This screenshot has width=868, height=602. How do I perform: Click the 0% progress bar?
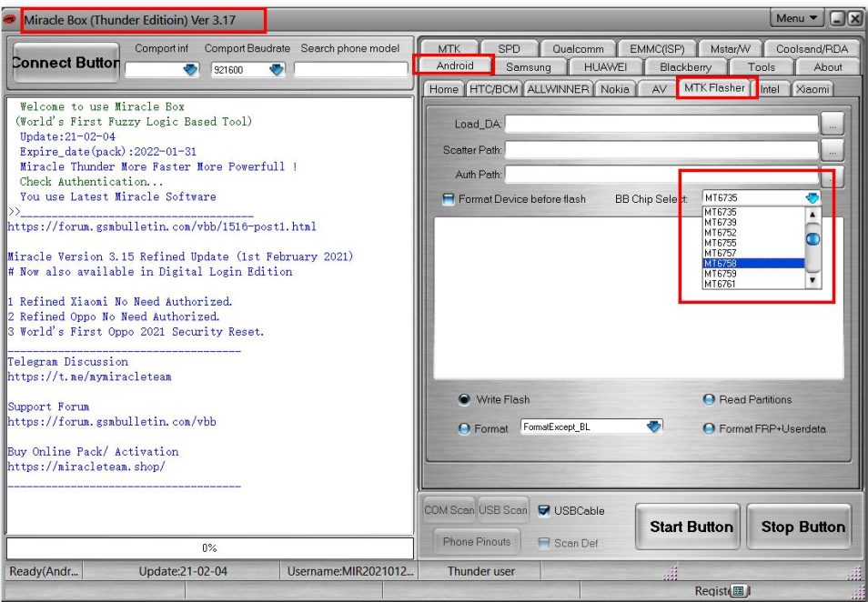[210, 548]
